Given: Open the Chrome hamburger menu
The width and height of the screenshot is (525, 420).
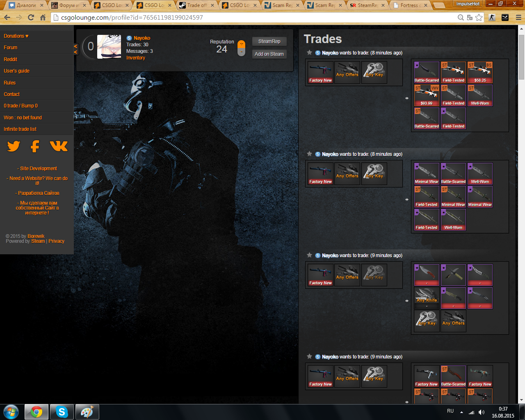Looking at the screenshot, I should pyautogui.click(x=518, y=18).
